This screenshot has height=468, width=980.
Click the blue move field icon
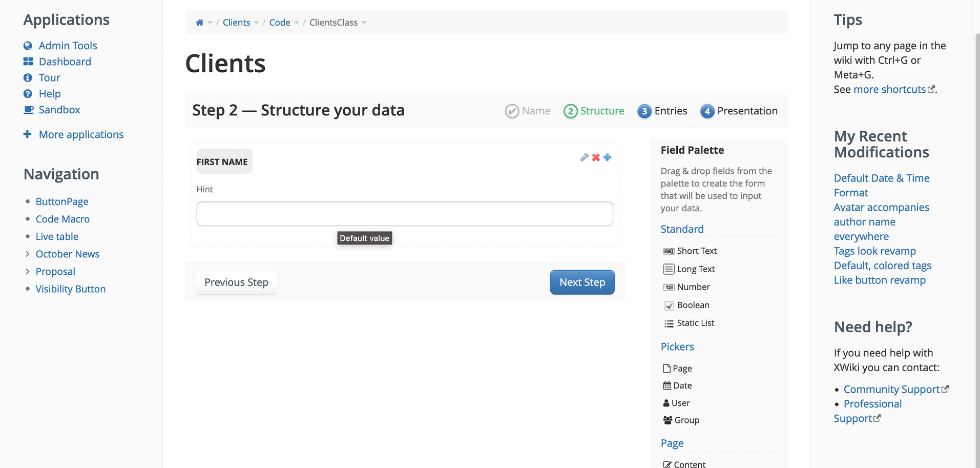pos(607,157)
